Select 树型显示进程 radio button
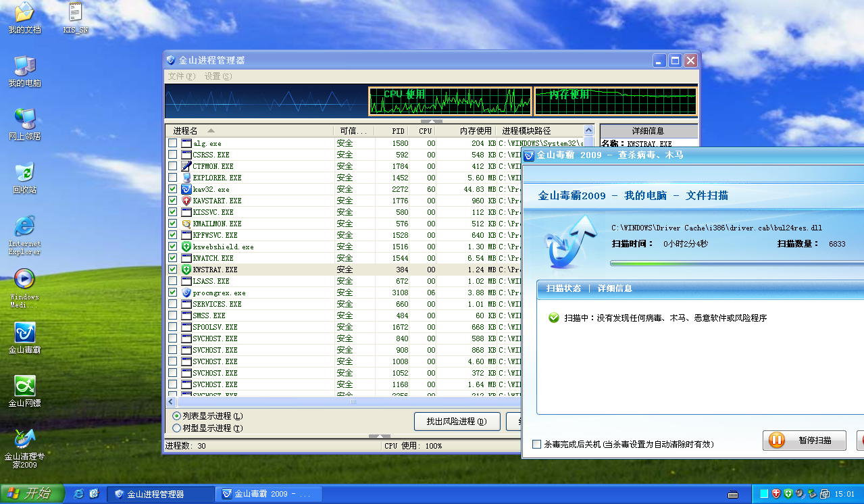Screen dimensions: 864x504 pos(177,428)
